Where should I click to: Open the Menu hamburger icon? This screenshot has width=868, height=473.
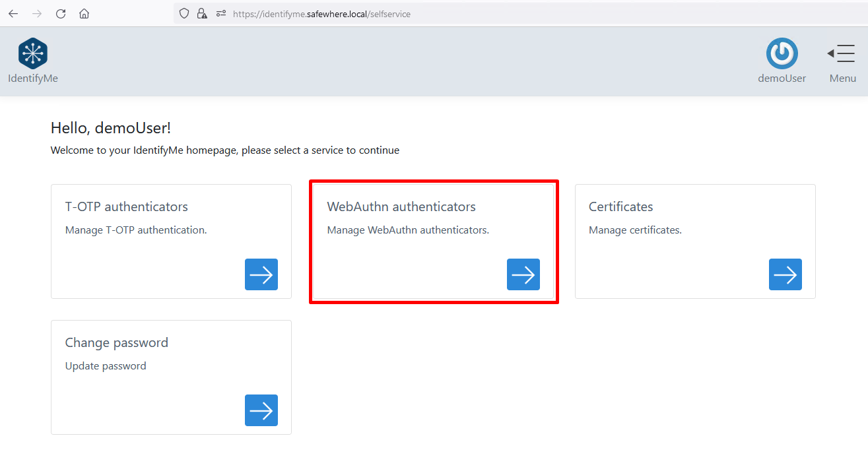(x=842, y=53)
